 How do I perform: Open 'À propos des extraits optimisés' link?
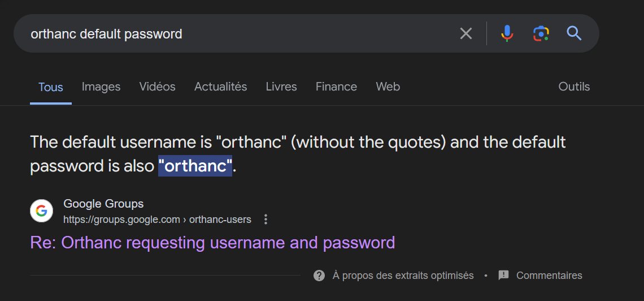(x=403, y=276)
